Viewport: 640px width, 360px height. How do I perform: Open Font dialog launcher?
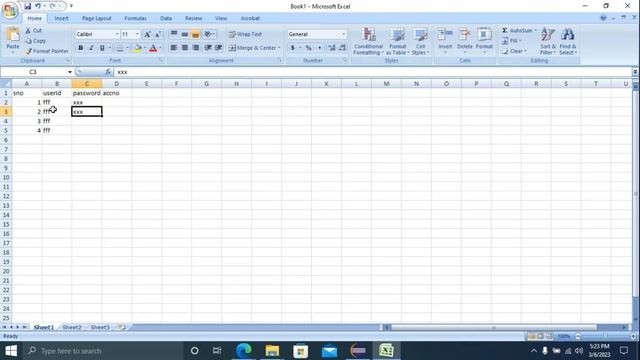click(161, 60)
